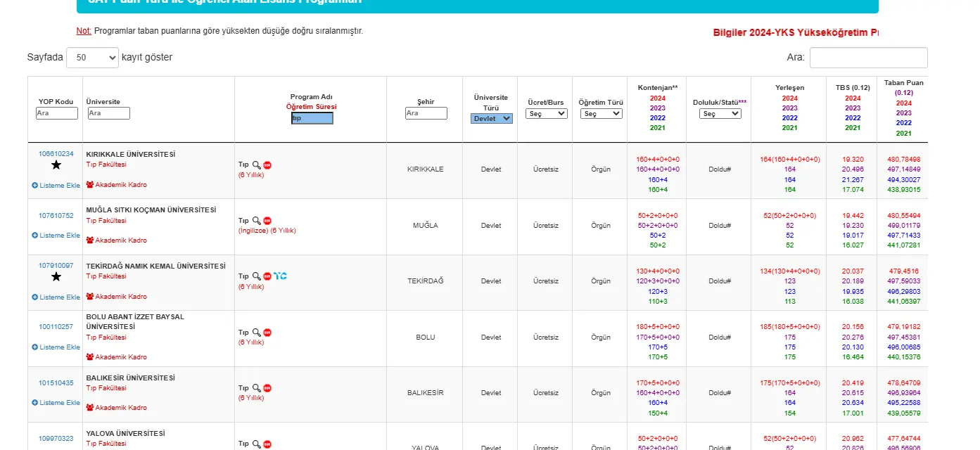Screen dimensions: 980x450
Task: Click blue logo icon next to Tekirdağ Tıp
Action: (280, 276)
